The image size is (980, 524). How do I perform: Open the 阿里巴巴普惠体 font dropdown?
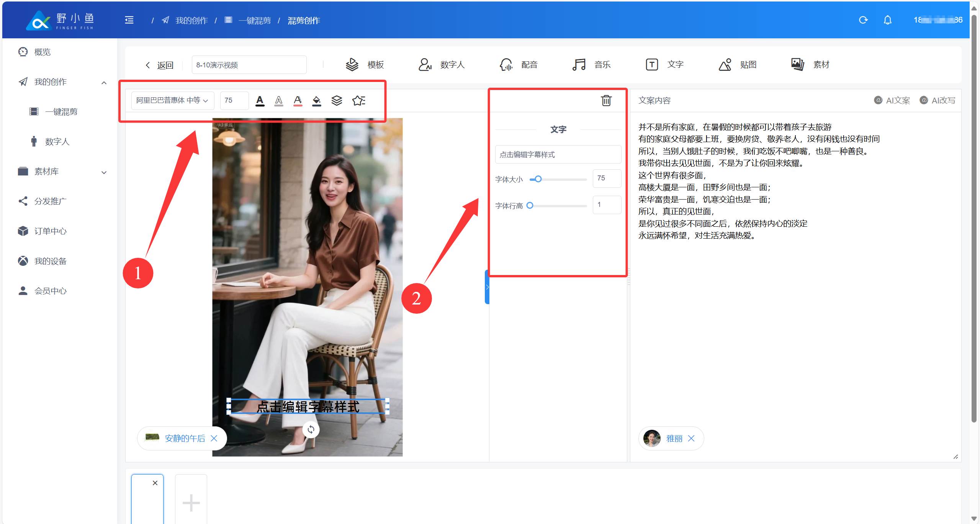click(x=172, y=100)
